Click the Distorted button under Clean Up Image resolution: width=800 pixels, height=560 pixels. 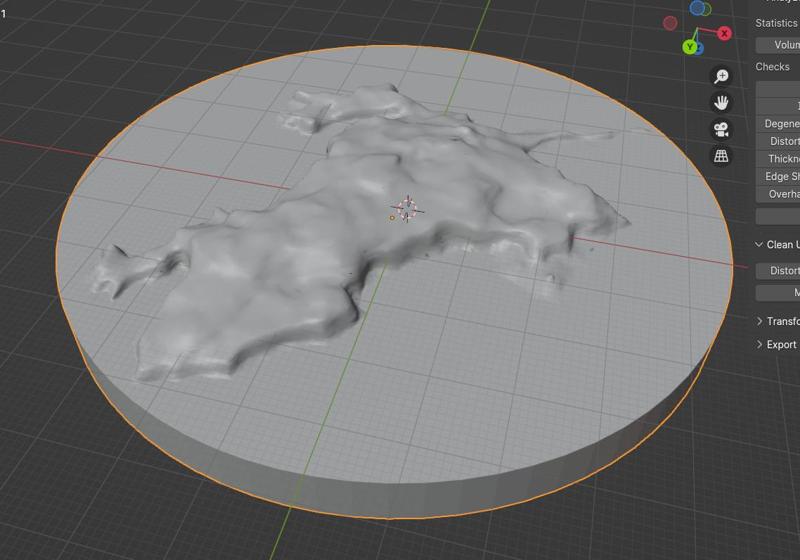(778, 271)
